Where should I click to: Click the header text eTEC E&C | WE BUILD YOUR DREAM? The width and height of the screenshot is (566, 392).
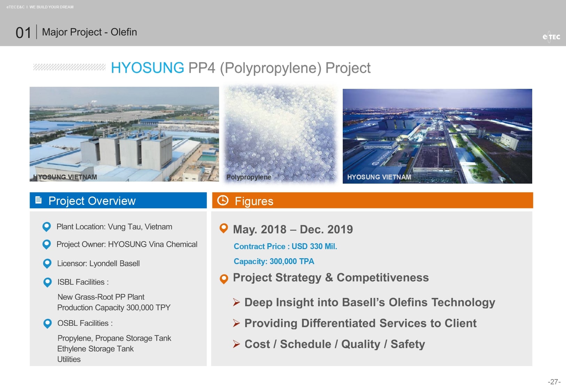coord(40,7)
